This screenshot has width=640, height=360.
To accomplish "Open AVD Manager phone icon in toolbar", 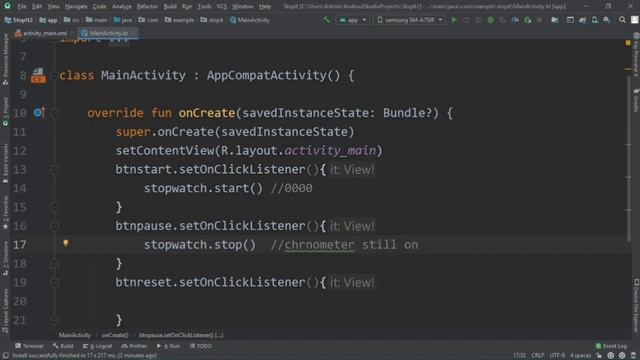I will coord(595,20).
